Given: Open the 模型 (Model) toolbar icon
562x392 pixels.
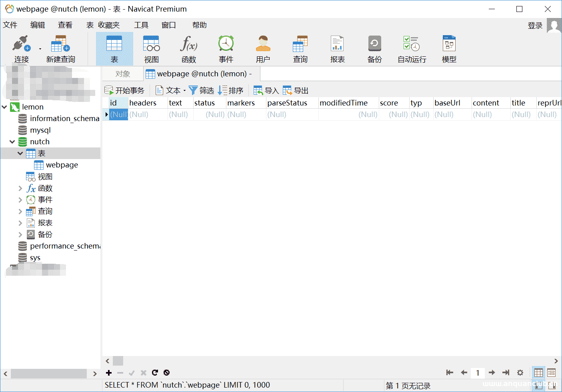Looking at the screenshot, I should click(x=449, y=49).
